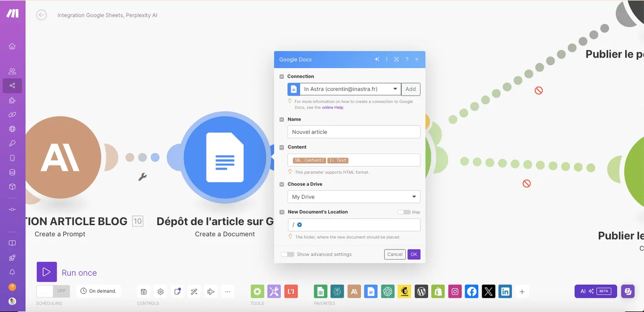Open the online Help link
The image size is (644, 312).
[x=332, y=107]
